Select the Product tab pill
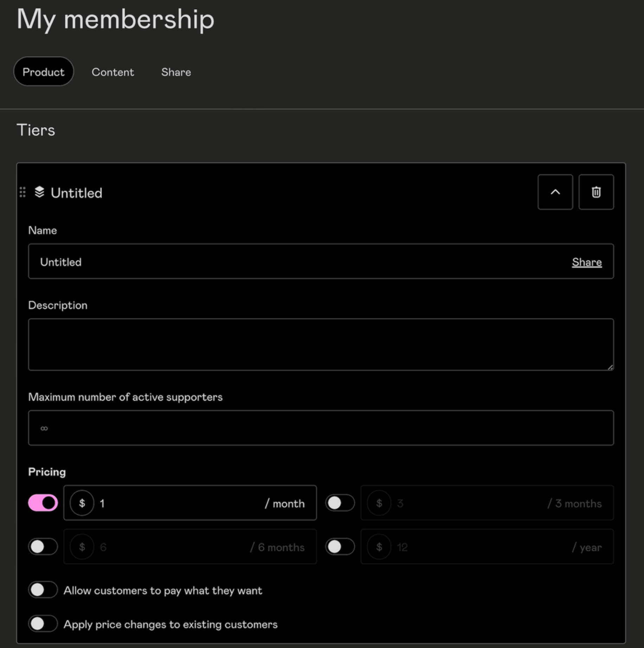 (x=43, y=71)
